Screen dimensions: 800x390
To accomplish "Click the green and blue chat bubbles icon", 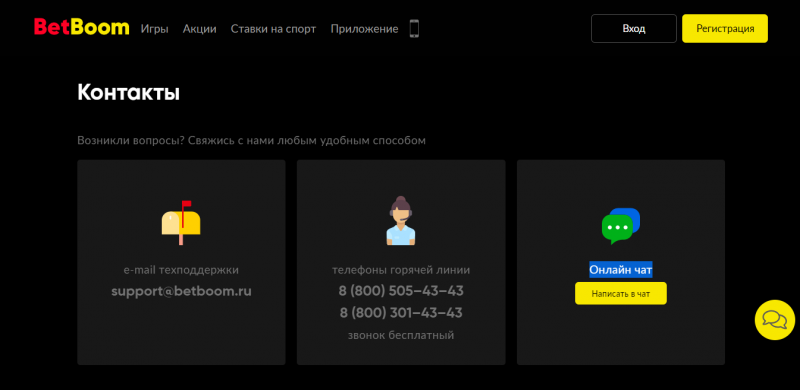I will (x=621, y=226).
